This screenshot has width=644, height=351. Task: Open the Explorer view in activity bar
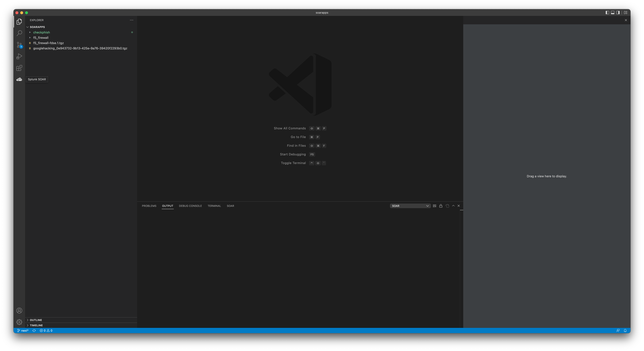(19, 22)
